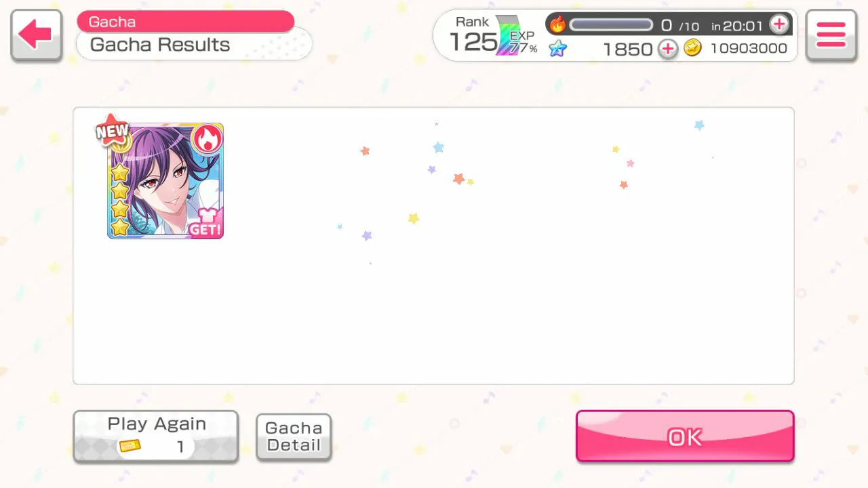868x488 pixels.
Task: Tap the Rank 125 display
Action: tap(473, 35)
